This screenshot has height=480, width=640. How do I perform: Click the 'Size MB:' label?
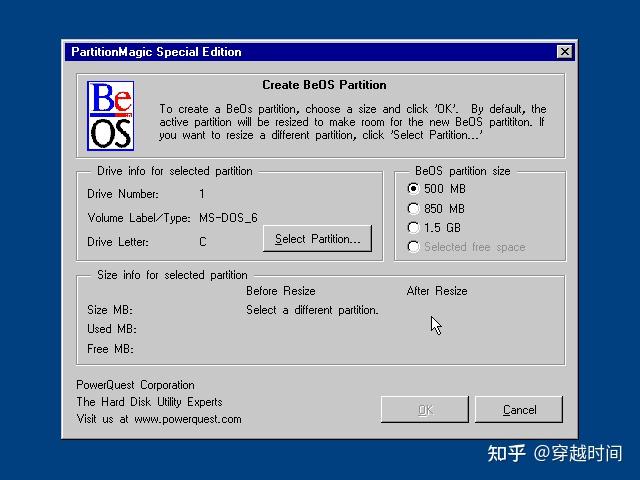click(x=110, y=310)
